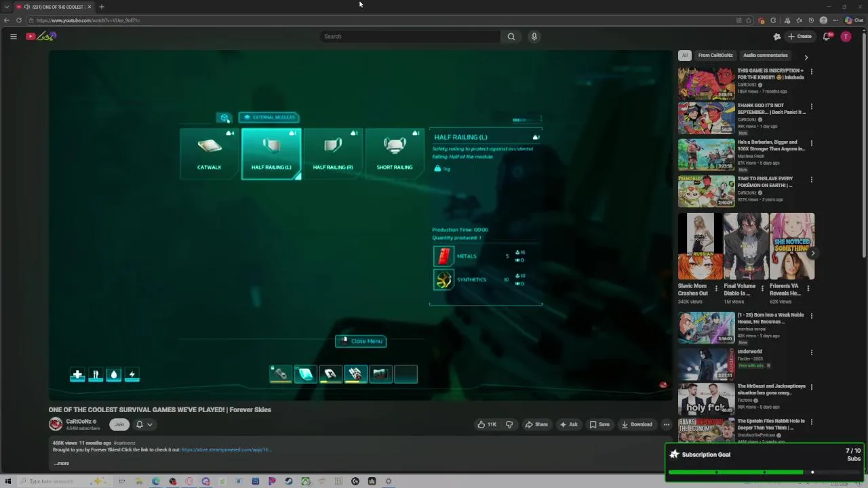Open the YouTube hamburger guide menu
This screenshot has height=488, width=868.
pyautogui.click(x=13, y=37)
